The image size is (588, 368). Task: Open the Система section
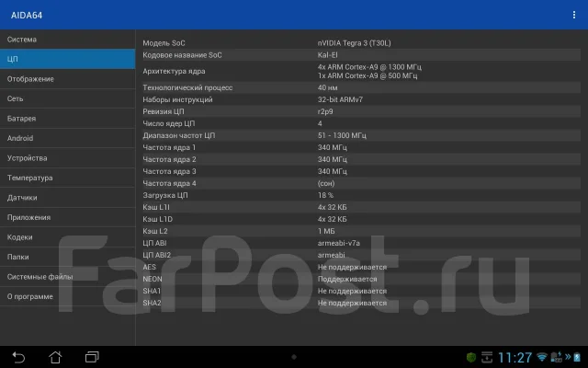click(x=67, y=40)
